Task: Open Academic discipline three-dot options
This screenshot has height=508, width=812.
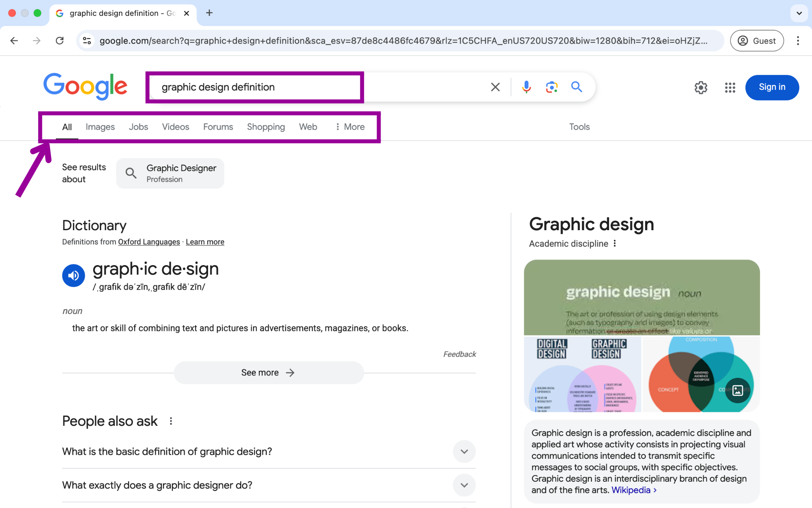Action: click(x=615, y=244)
